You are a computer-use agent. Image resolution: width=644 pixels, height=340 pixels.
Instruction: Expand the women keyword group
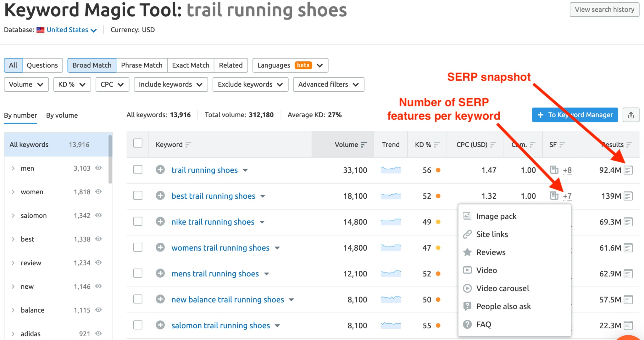coord(13,192)
